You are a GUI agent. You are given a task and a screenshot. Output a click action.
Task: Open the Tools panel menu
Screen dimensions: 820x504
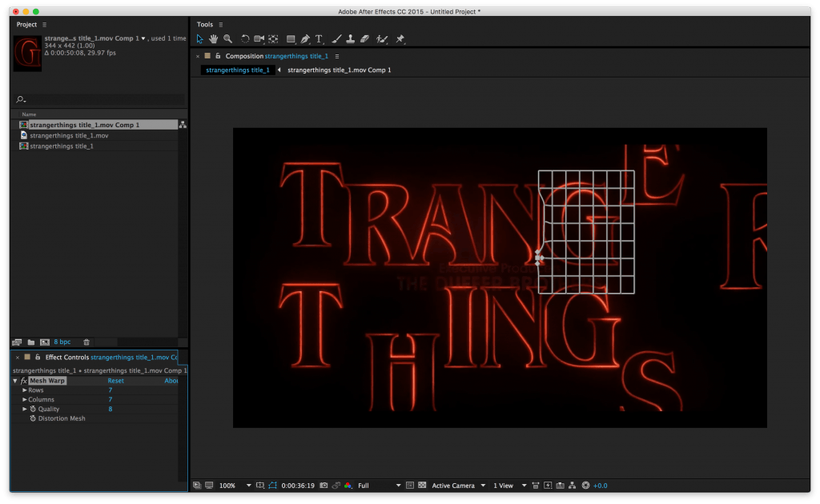pyautogui.click(x=221, y=25)
